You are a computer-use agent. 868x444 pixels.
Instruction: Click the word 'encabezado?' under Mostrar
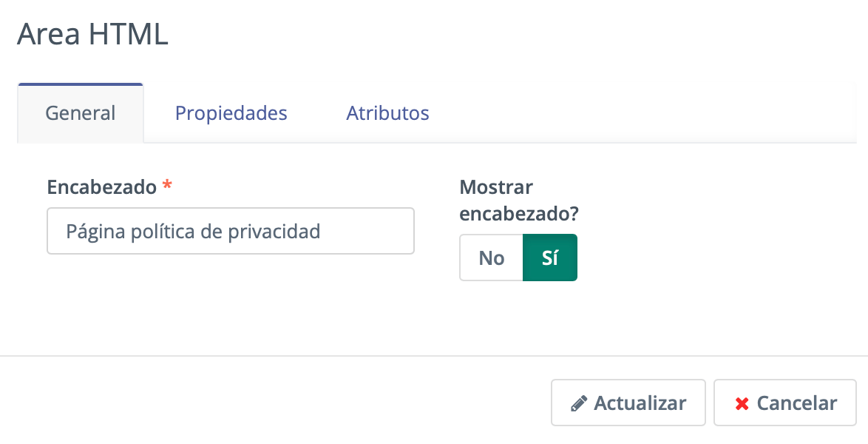519,213
